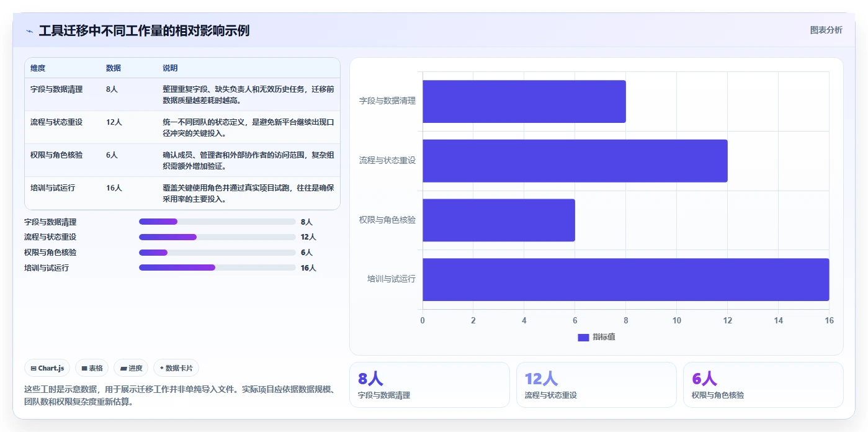Screen dimensions: 868x432
Task: Click the 14 tick on the chart x-axis
Action: (x=779, y=320)
